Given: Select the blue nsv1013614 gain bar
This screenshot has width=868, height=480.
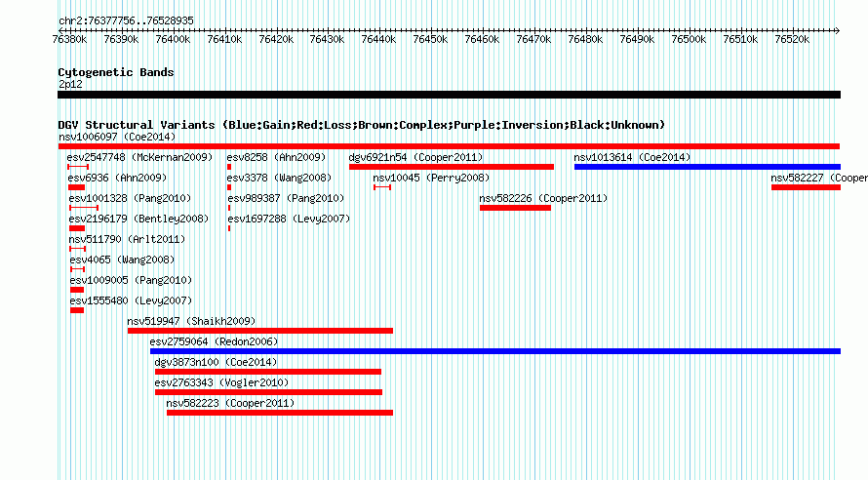Looking at the screenshot, I should 707,167.
